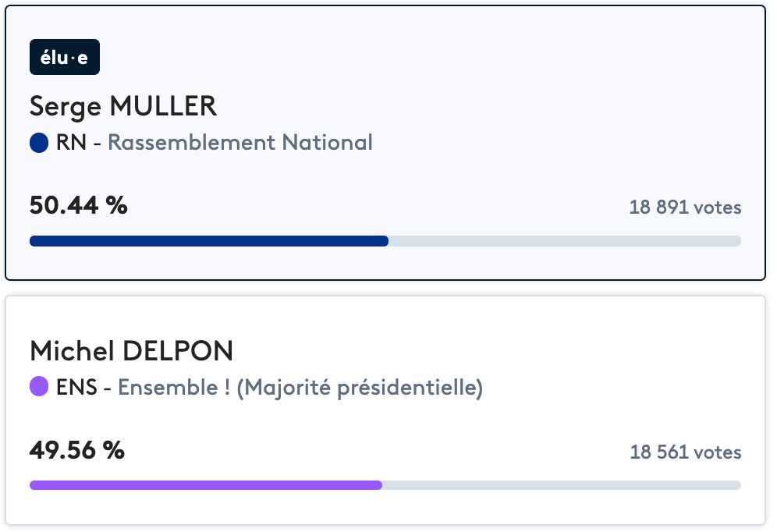Click the blue RN party dot
The height and width of the screenshot is (532, 777).
pyautogui.click(x=39, y=143)
